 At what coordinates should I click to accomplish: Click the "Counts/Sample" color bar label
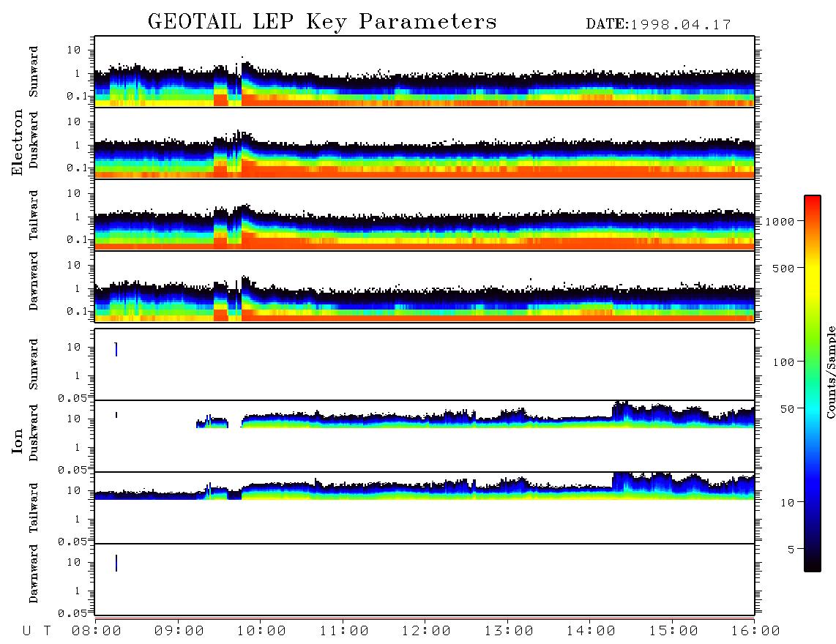[830, 372]
